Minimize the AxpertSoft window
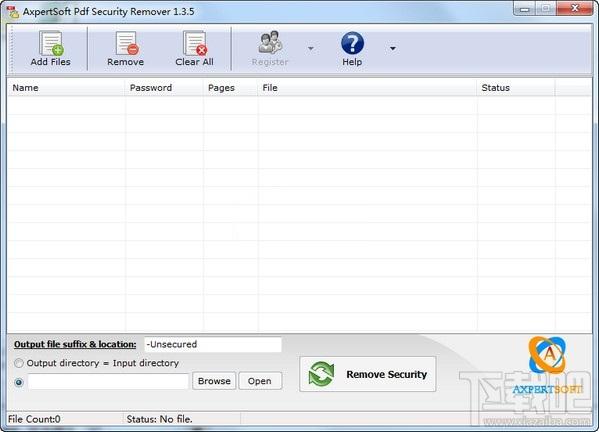Screen dimensions: 599x432 (x=525, y=8)
